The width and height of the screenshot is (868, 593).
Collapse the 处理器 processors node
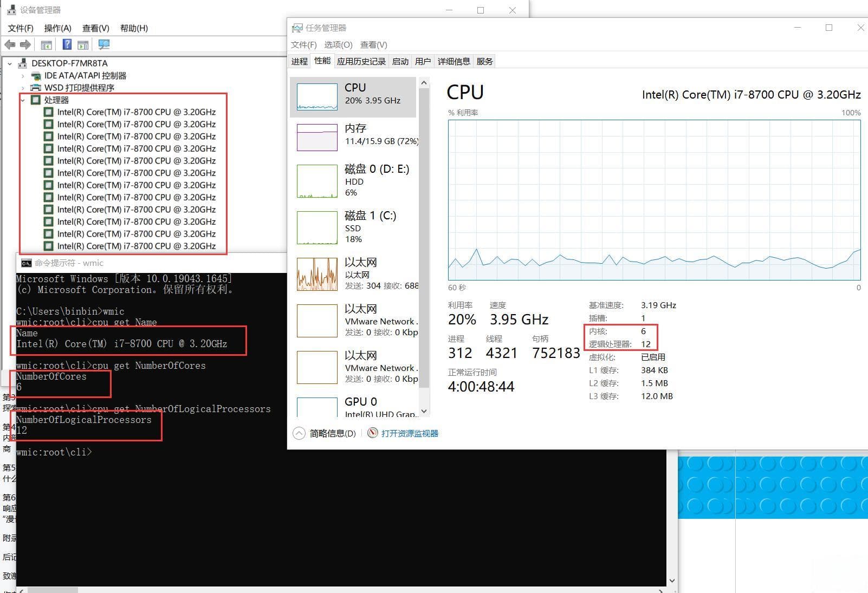point(23,100)
